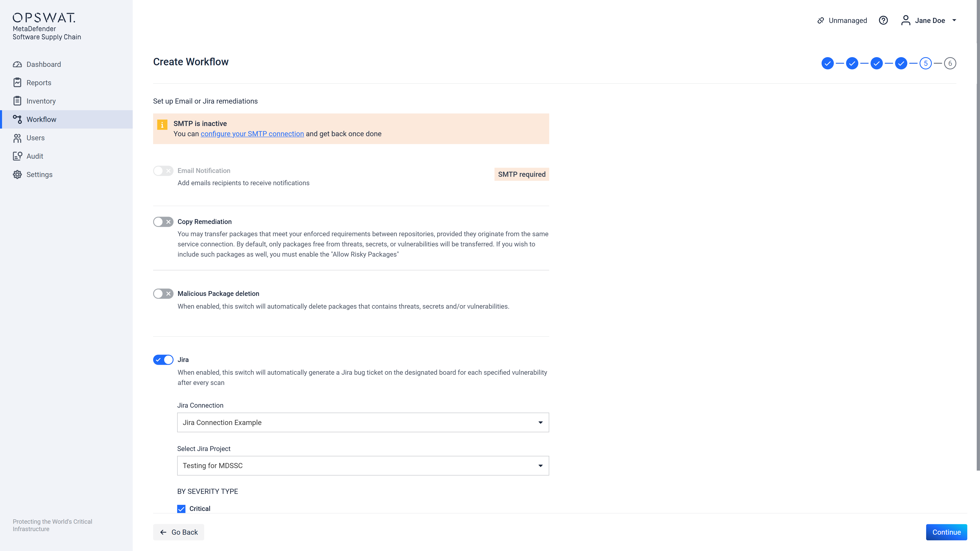Image resolution: width=980 pixels, height=551 pixels.
Task: Uncheck the Critical severity checkbox
Action: click(181, 509)
